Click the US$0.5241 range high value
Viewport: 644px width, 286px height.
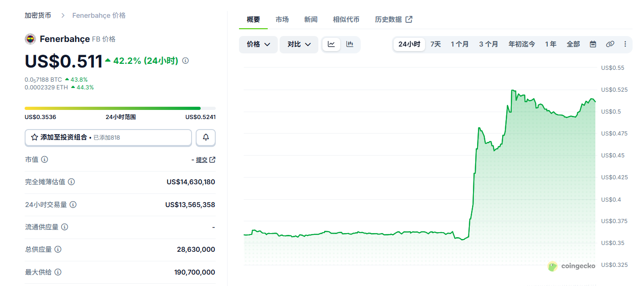[200, 117]
